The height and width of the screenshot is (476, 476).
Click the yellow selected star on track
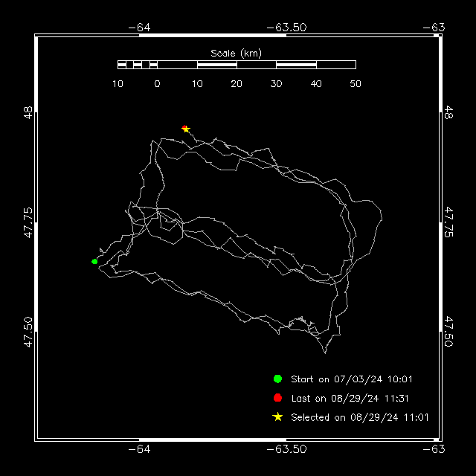coord(186,129)
